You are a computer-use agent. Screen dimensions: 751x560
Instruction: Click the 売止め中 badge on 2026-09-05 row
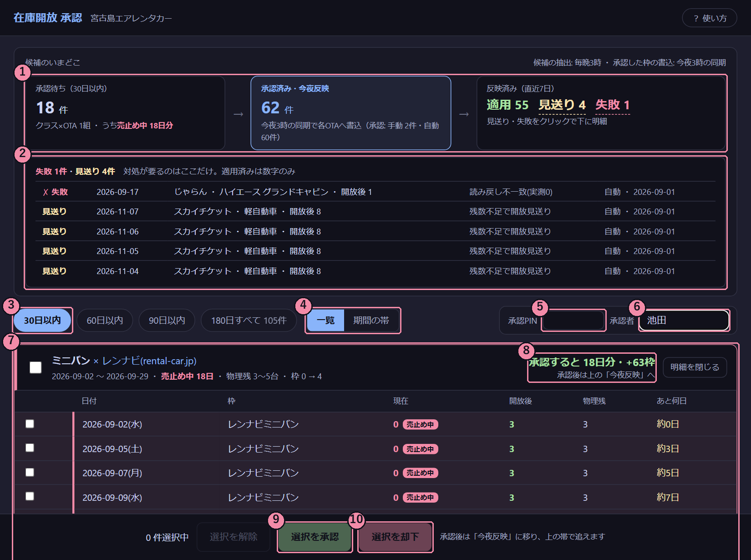[420, 449]
